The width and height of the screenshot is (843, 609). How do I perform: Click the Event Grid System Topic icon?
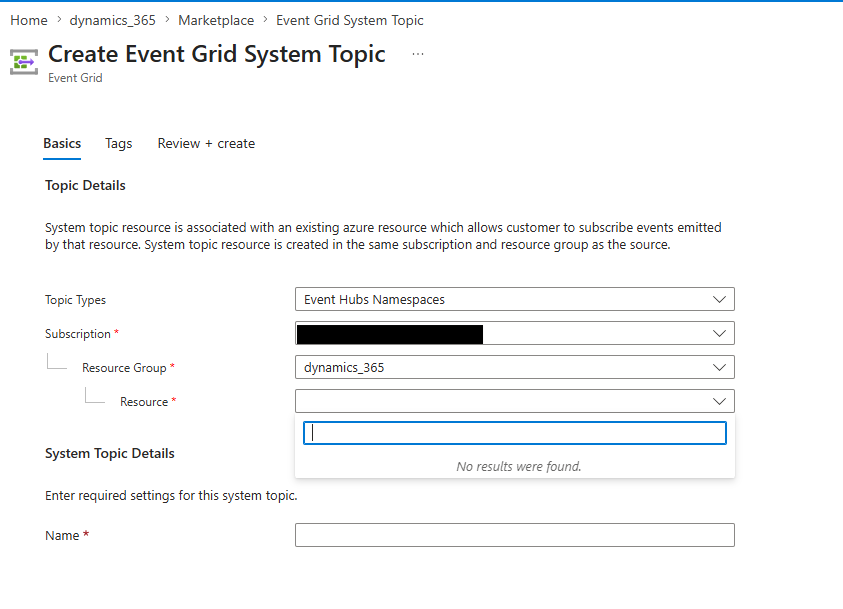[24, 62]
